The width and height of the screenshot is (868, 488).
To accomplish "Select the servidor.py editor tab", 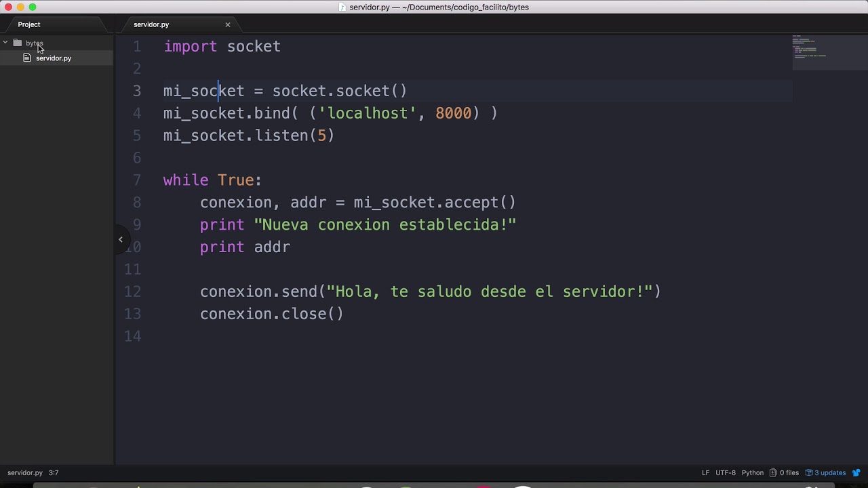I will click(x=151, y=24).
